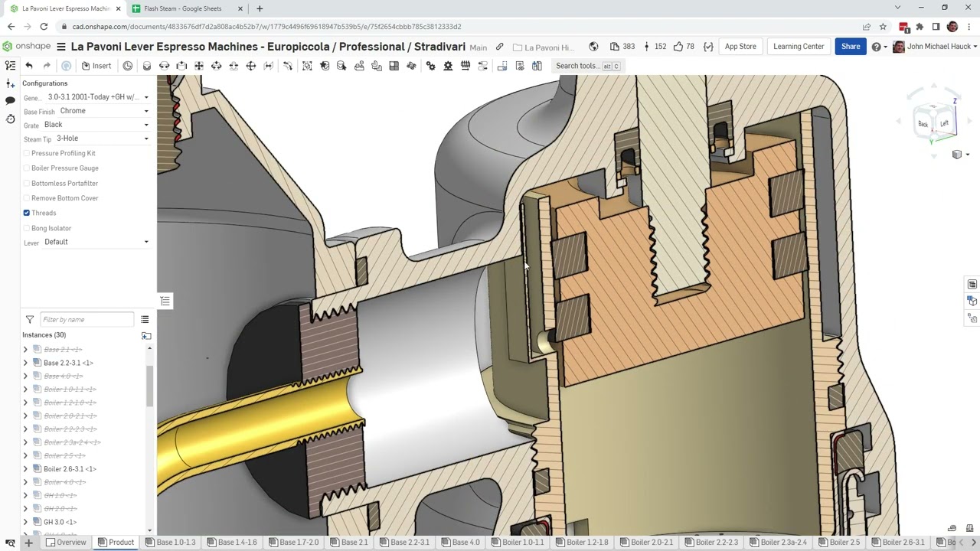Open the Generation configuration dropdown

97,97
